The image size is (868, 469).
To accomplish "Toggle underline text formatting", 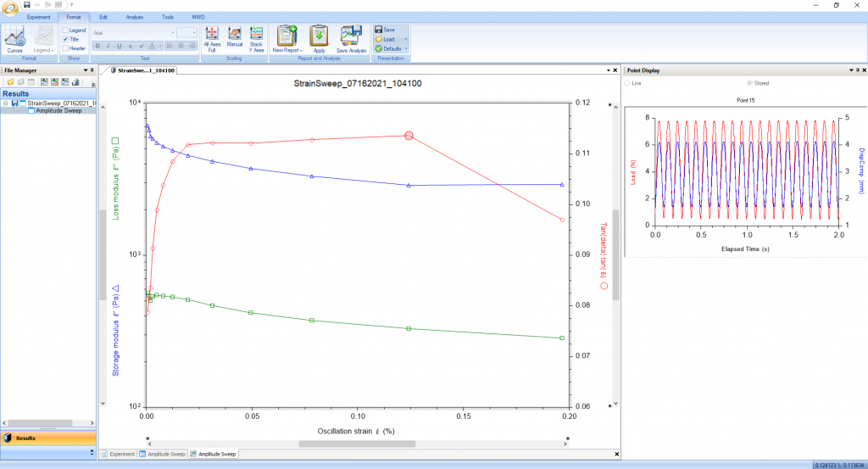I will 119,46.
